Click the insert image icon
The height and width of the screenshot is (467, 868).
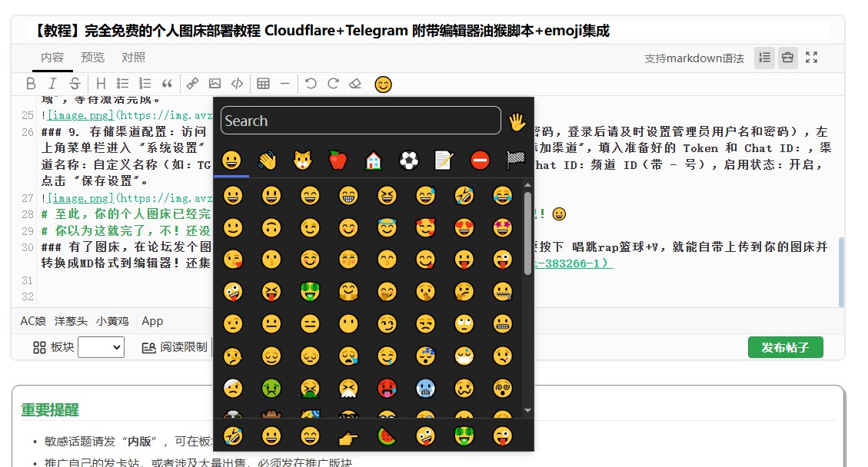(x=215, y=83)
